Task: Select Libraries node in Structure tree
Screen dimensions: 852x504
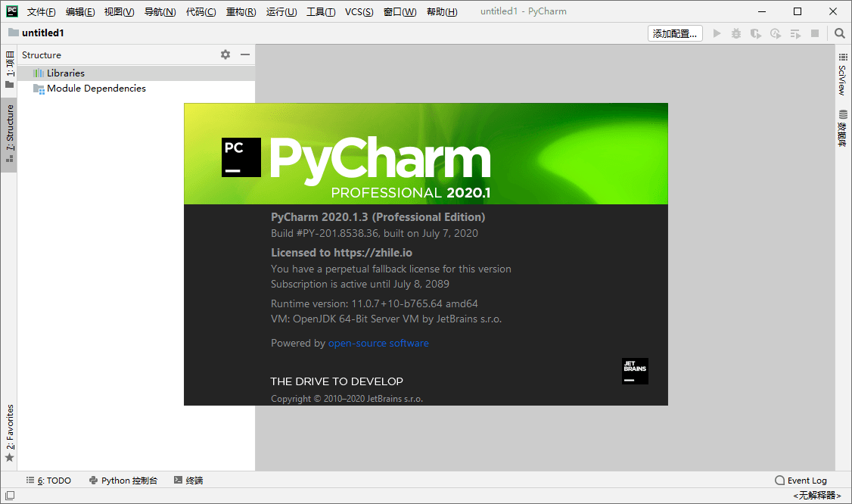Action: pos(65,73)
